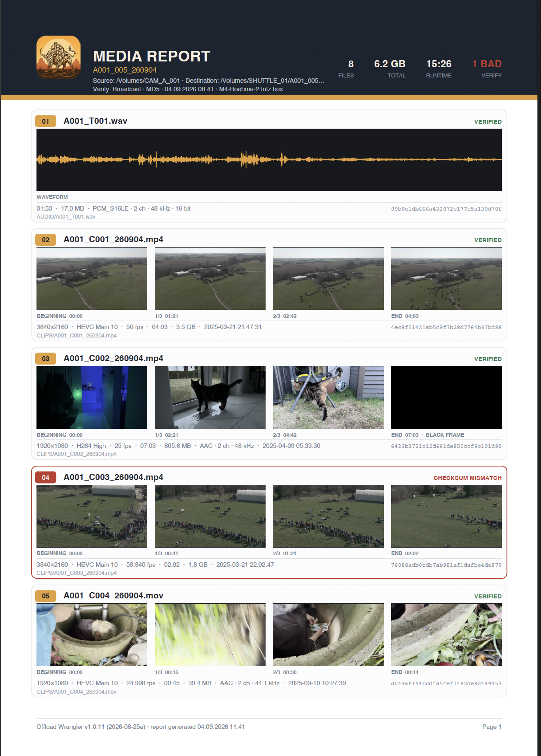Open the END 02:02 thumbnail of A001_C003

pos(446,516)
